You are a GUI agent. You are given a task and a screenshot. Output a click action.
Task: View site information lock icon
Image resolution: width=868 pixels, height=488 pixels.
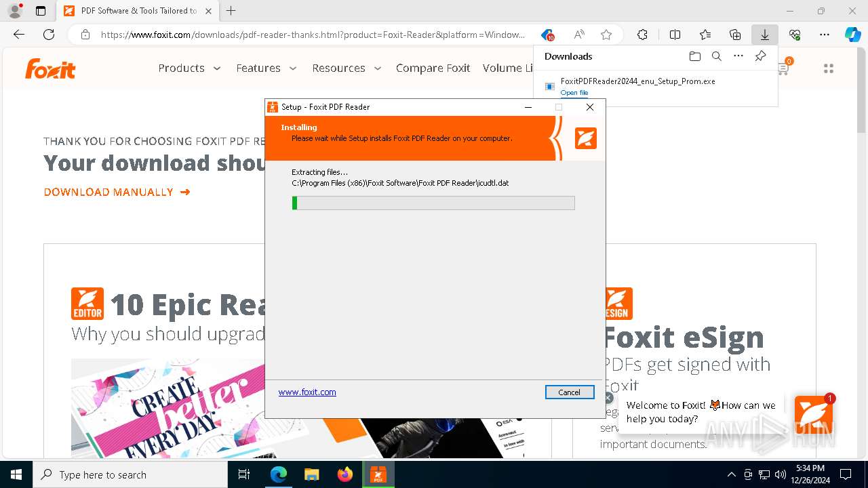85,35
